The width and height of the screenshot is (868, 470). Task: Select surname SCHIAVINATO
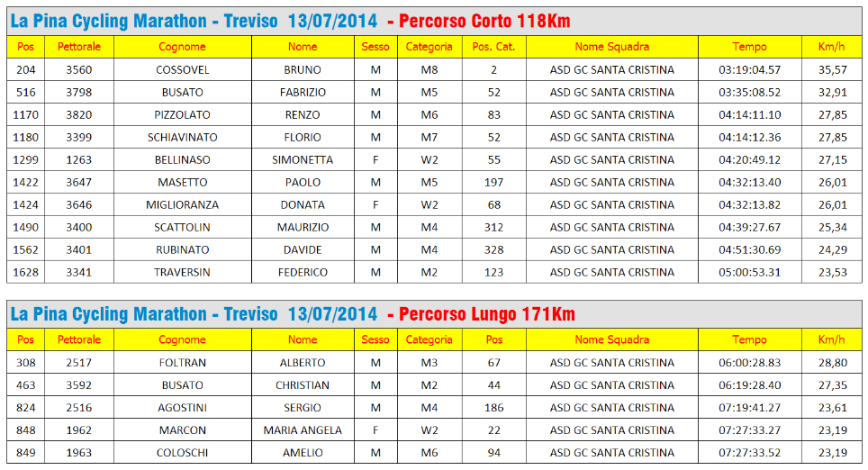(x=182, y=137)
